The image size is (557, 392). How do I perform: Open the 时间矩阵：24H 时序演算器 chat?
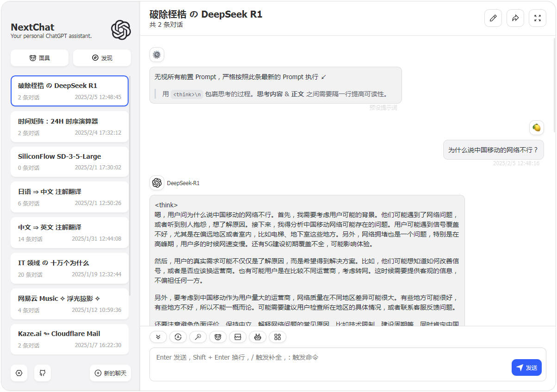(x=69, y=126)
